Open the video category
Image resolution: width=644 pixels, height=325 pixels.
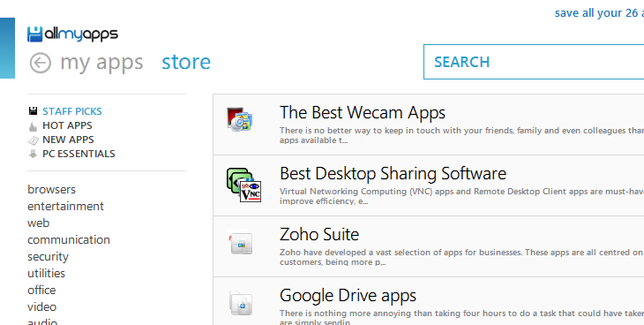41,307
